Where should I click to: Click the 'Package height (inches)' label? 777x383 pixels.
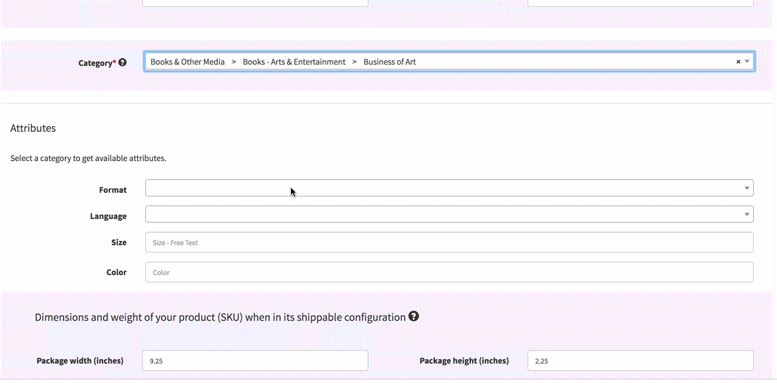pos(464,361)
